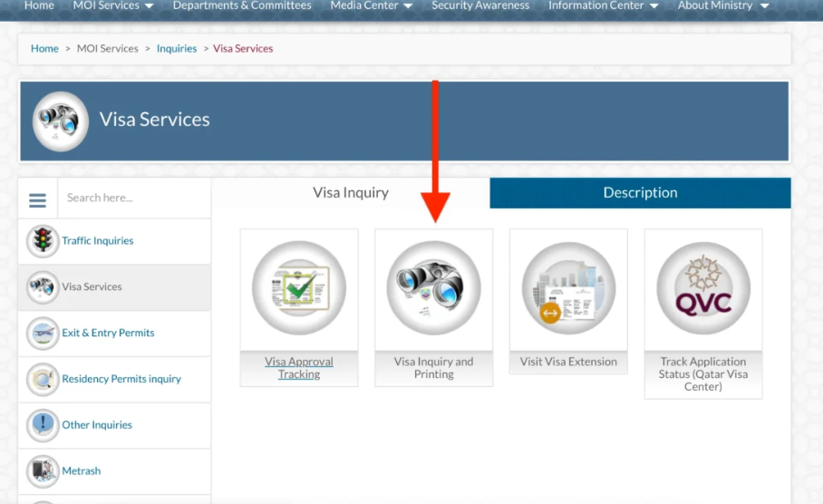Click MOI Services breadcrumb text
The height and width of the screenshot is (504, 823).
108,48
